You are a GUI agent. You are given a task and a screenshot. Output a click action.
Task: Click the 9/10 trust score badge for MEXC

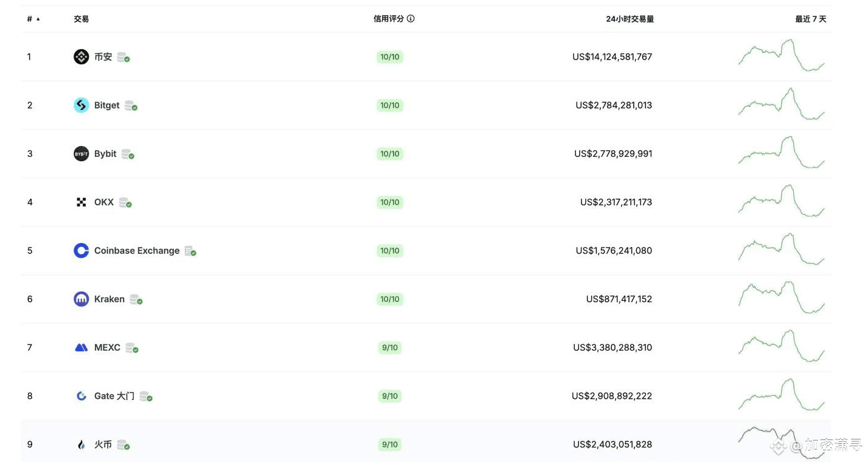coord(389,348)
